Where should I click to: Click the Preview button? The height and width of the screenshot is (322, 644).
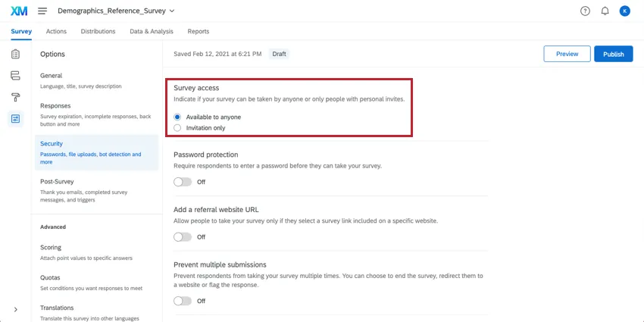[567, 54]
